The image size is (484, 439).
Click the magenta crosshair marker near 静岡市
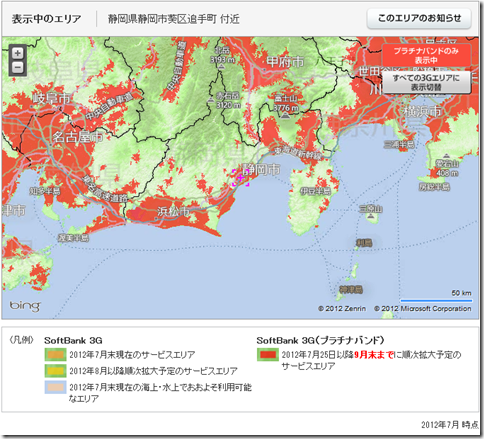[241, 177]
